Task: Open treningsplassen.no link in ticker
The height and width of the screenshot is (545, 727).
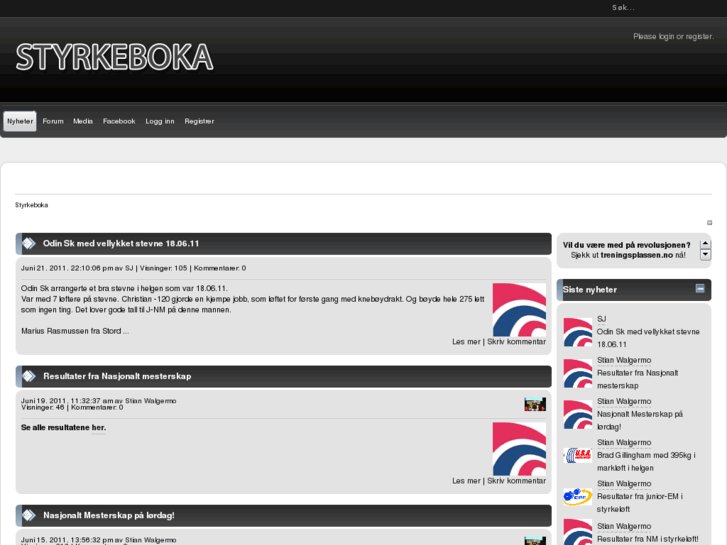Action: (637, 255)
